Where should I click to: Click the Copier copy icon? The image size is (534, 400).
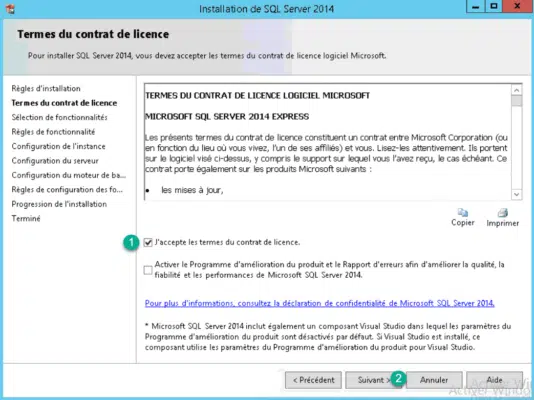462,213
